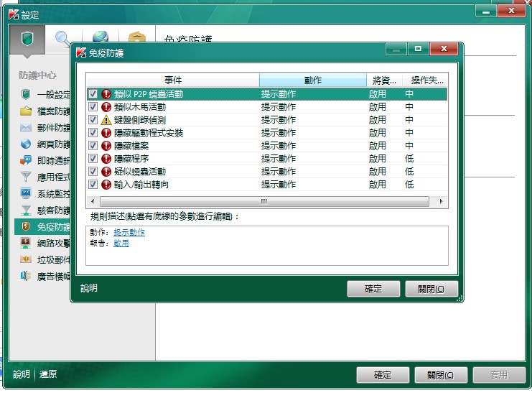Click the 應用程式 funnel icon
Image resolution: width=532 pixels, height=393 pixels.
tap(26, 177)
